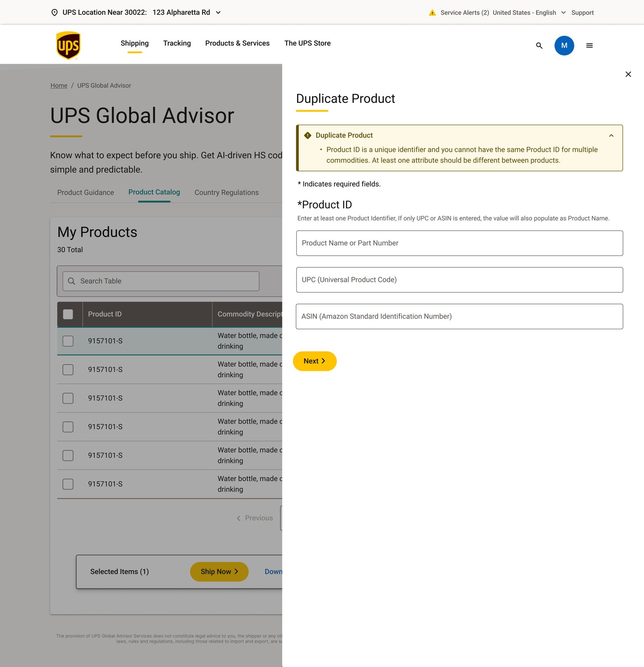This screenshot has height=667, width=644.
Task: Click the UPS shield logo
Action: tap(68, 45)
